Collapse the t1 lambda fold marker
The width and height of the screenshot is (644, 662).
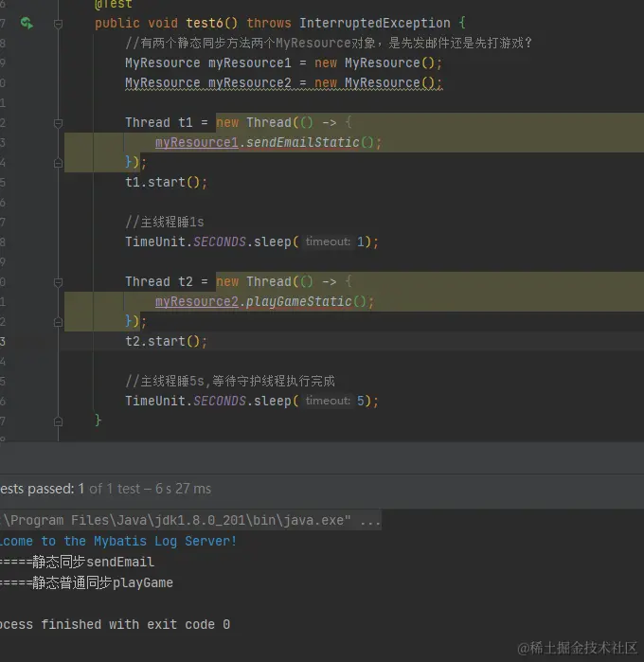[59, 123]
